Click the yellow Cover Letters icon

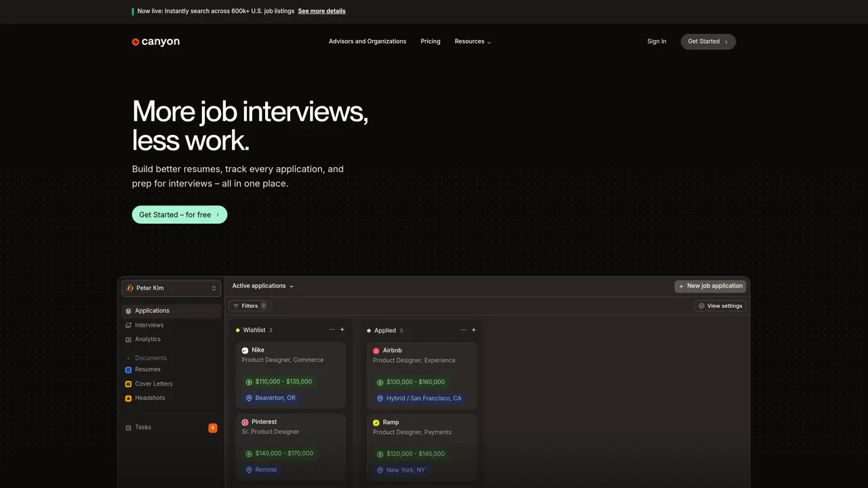[x=128, y=384]
